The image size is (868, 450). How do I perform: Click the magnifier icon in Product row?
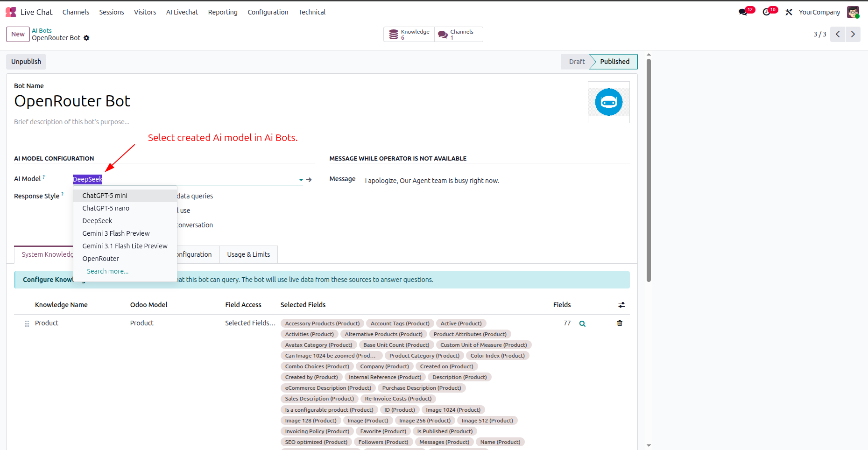[582, 323]
